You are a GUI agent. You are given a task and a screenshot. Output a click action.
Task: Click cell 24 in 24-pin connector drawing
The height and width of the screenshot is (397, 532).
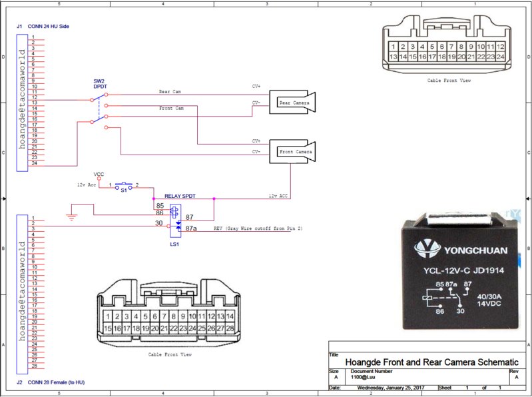(501, 57)
